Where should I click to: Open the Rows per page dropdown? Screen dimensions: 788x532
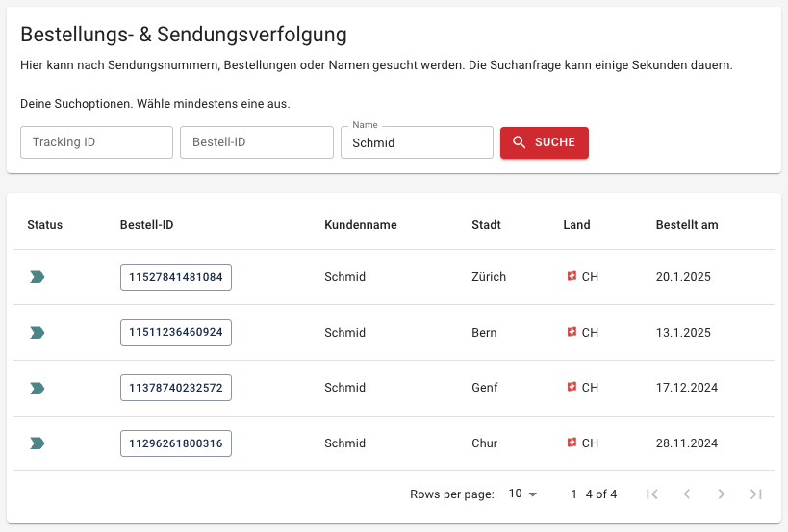click(x=522, y=494)
